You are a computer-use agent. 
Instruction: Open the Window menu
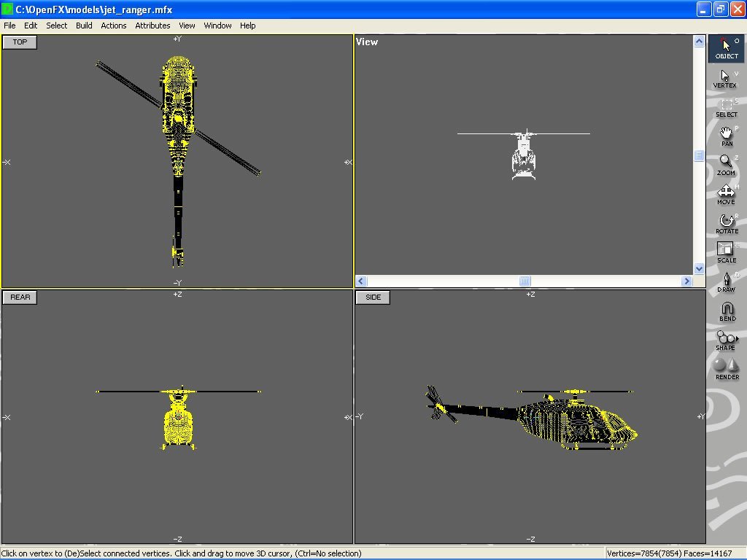(x=217, y=26)
